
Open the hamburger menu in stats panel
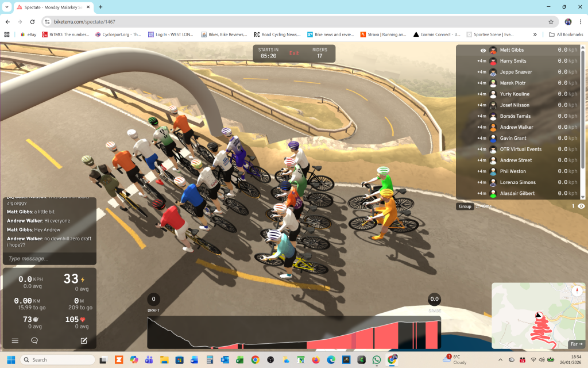pos(16,340)
